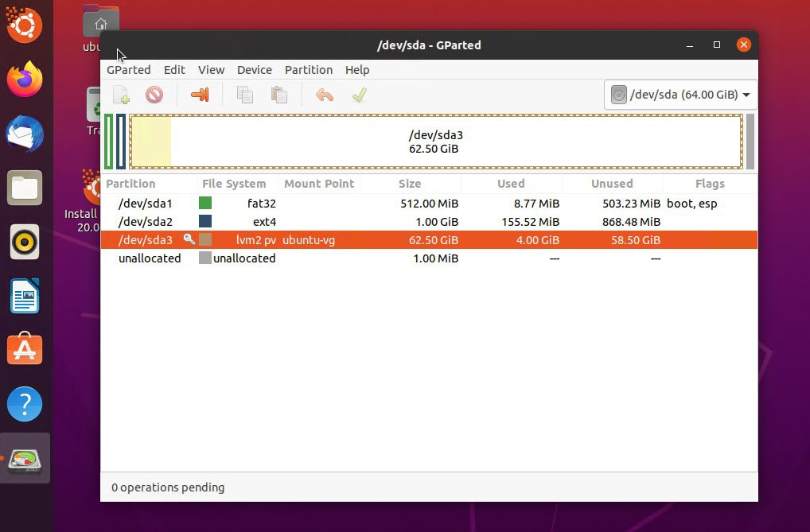This screenshot has height=532, width=810.
Task: Click the New partition toolbar icon
Action: pos(121,95)
